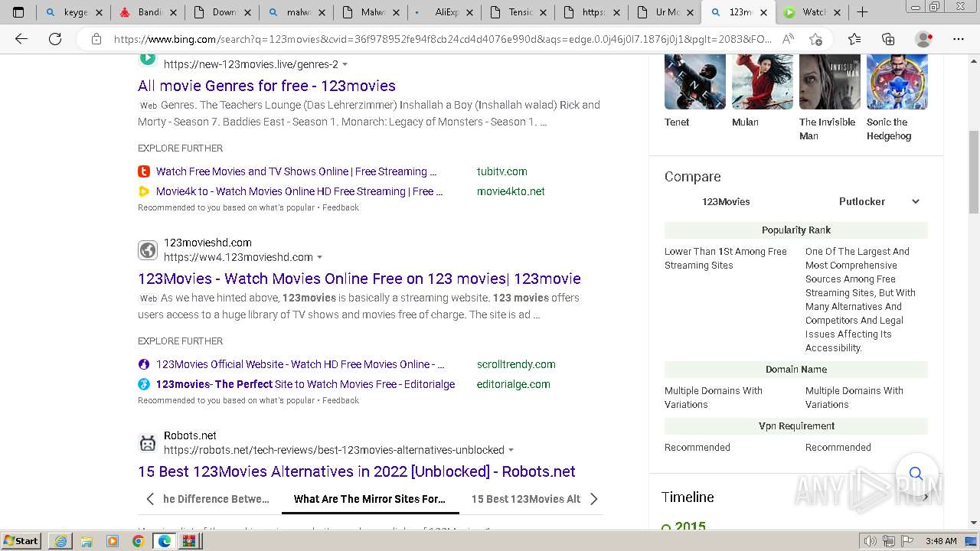Image resolution: width=980 pixels, height=551 pixels.
Task: Launch media player from the taskbar
Action: click(113, 541)
